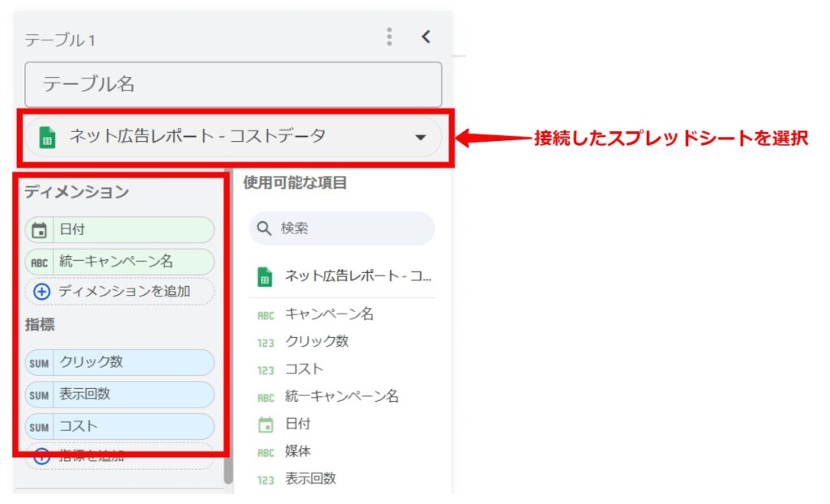Click the ディメンションを追加 button

120,291
